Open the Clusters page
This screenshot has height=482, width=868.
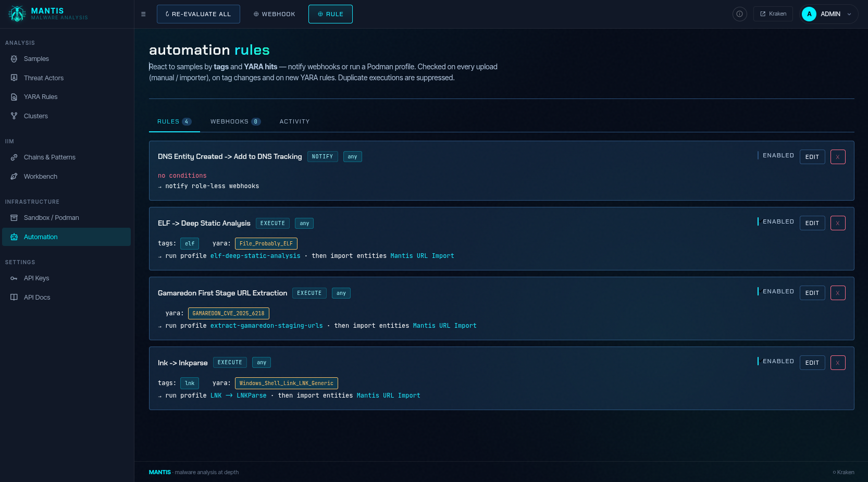coord(66,116)
